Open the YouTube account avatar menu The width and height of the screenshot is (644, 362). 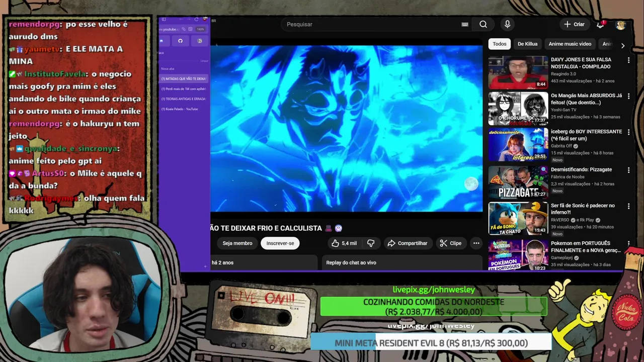pos(621,24)
